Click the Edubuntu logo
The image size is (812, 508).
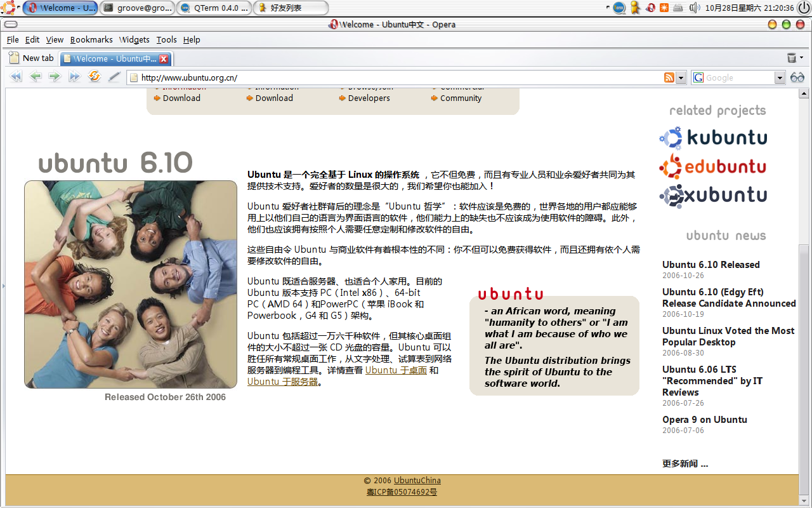[x=712, y=166]
